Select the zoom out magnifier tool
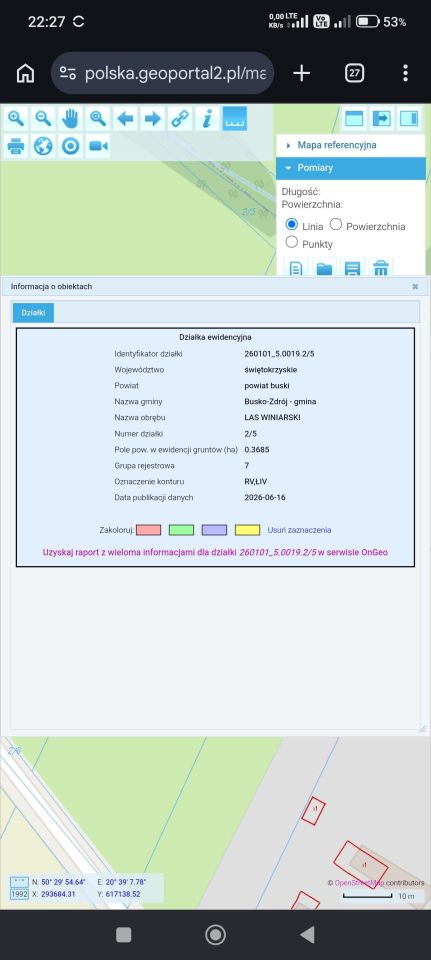Image resolution: width=431 pixels, height=960 pixels. [43, 118]
